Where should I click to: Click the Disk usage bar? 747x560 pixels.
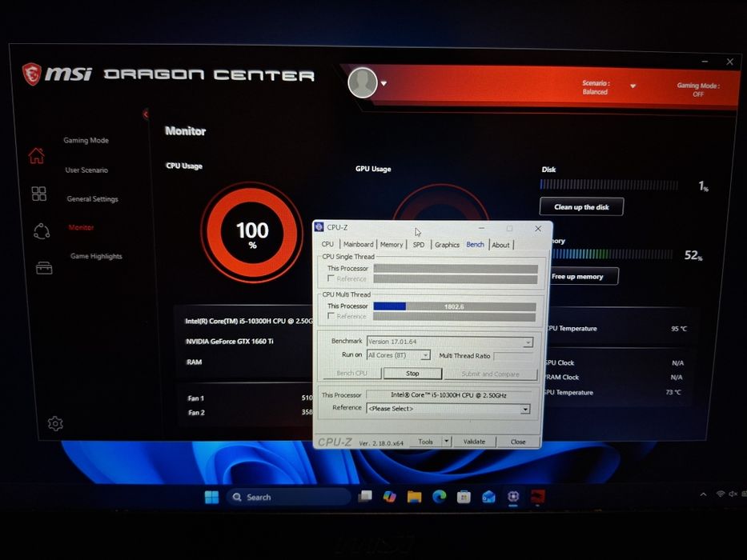coord(608,185)
